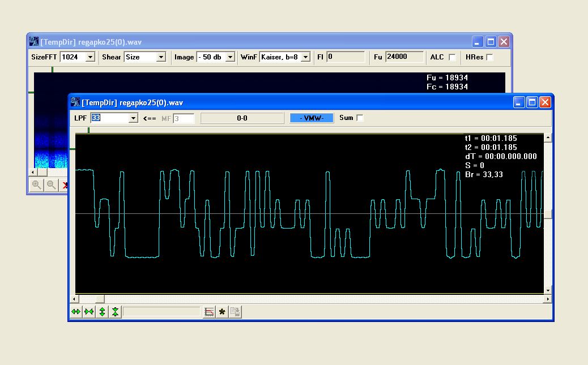Click the <== arrow button next to LPF
The image size is (588, 365).
[149, 118]
